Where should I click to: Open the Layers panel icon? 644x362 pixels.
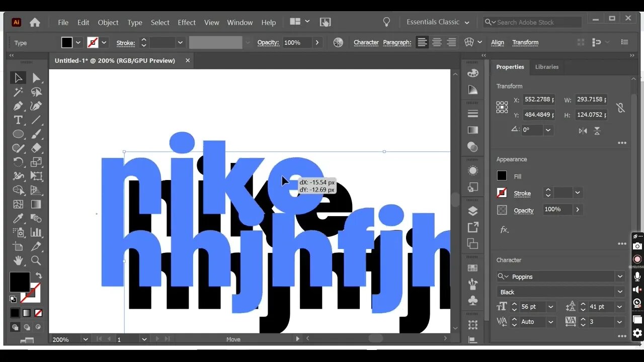472,211
